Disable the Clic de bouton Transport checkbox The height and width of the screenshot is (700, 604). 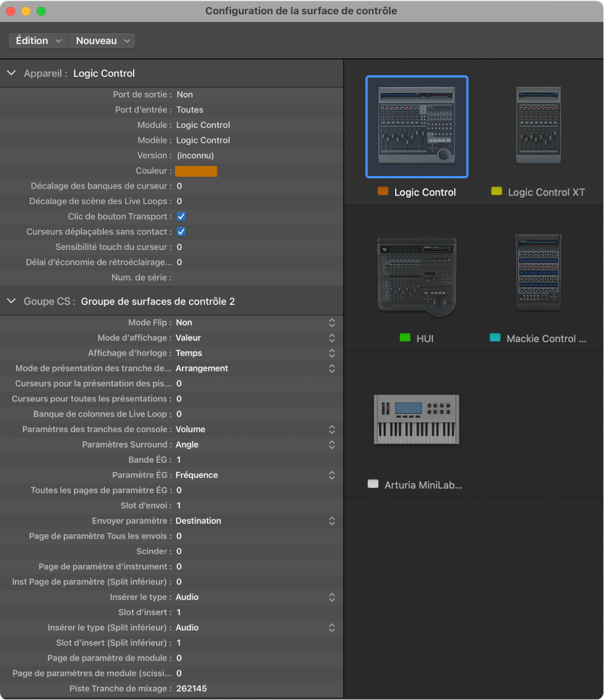click(181, 217)
